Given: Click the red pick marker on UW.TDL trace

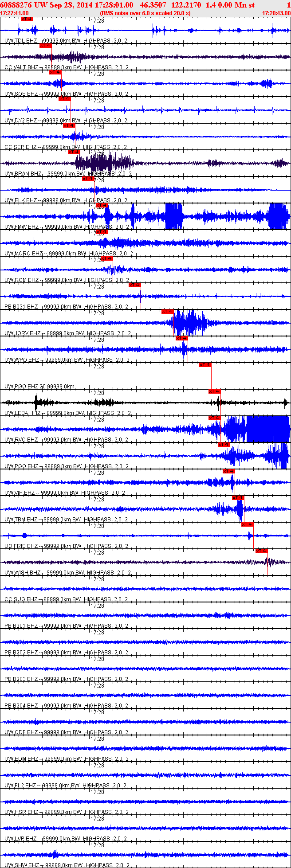Looking at the screenshot, I should coord(27,19).
